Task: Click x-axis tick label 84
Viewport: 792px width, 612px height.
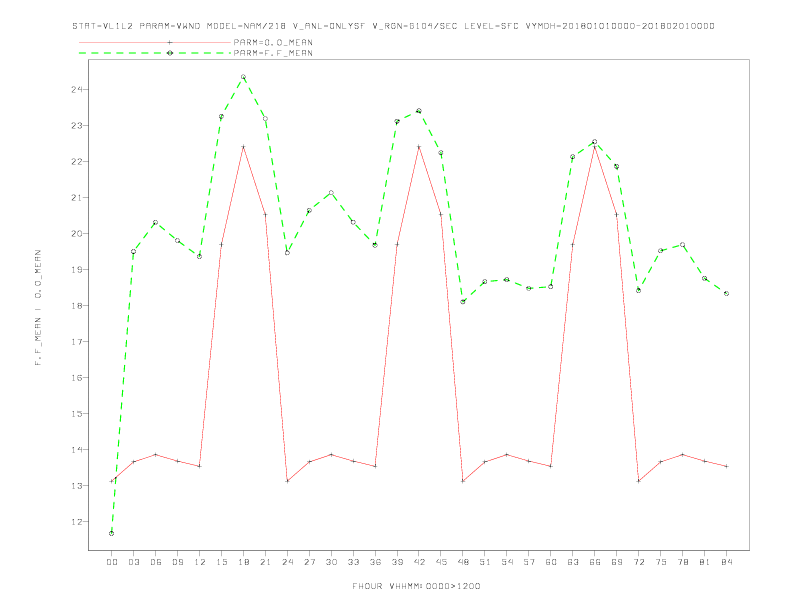Action: tap(726, 562)
